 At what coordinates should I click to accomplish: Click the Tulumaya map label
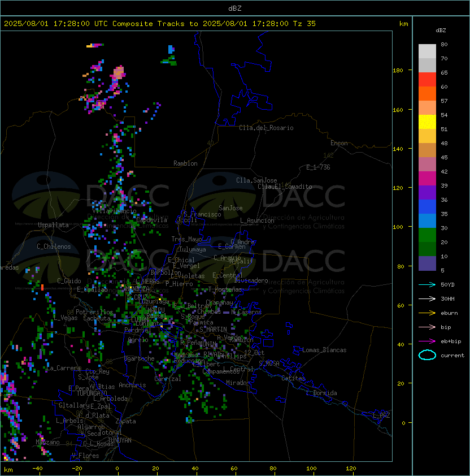pos(193,249)
